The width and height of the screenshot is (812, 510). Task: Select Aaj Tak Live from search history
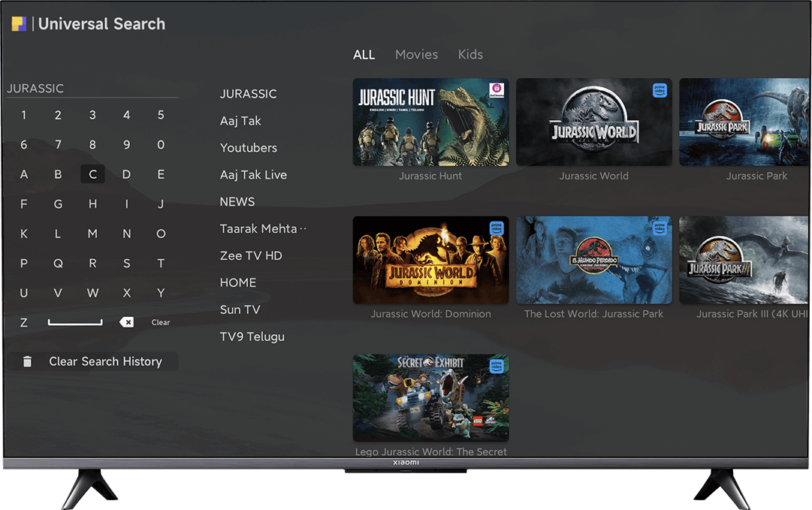(253, 175)
